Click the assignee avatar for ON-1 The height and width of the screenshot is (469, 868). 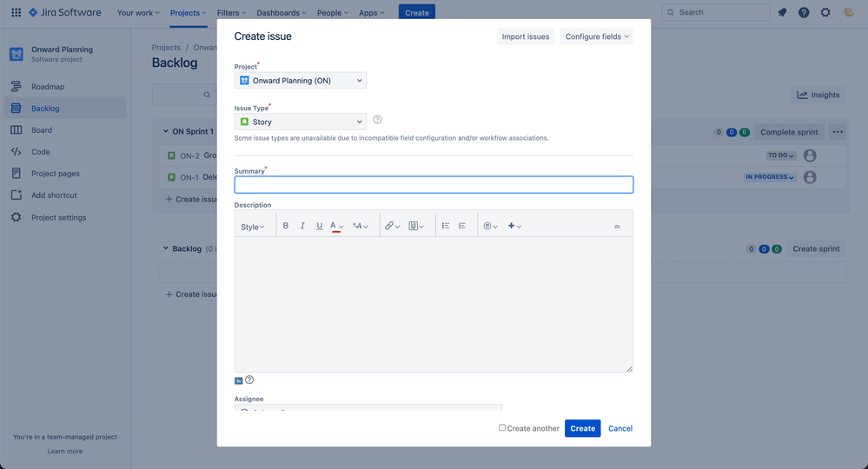(x=810, y=177)
